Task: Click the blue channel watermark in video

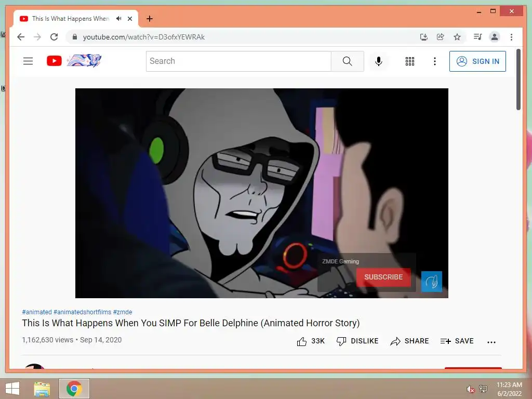Action: click(x=432, y=281)
